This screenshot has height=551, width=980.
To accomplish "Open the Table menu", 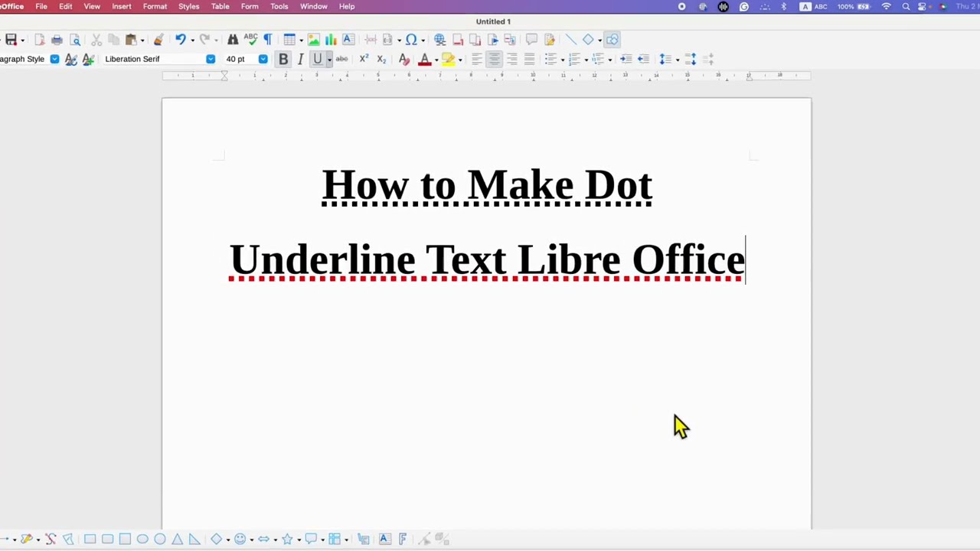I will tap(220, 6).
